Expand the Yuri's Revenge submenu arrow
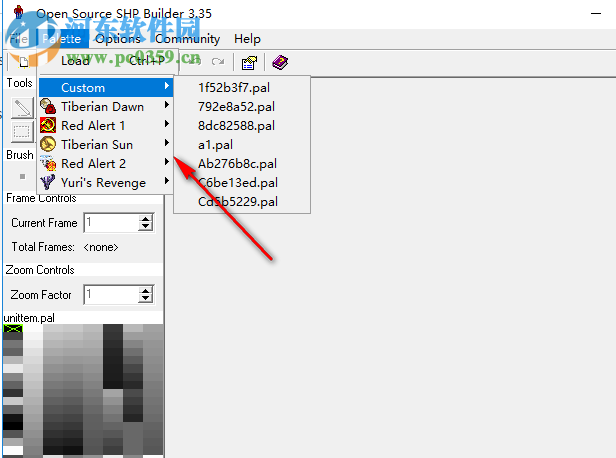Image resolution: width=616 pixels, height=458 pixels. click(167, 181)
